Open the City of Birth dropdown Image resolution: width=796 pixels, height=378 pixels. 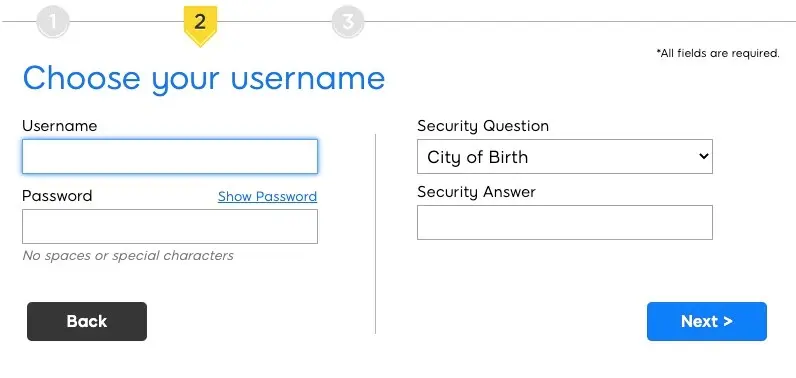click(x=565, y=157)
